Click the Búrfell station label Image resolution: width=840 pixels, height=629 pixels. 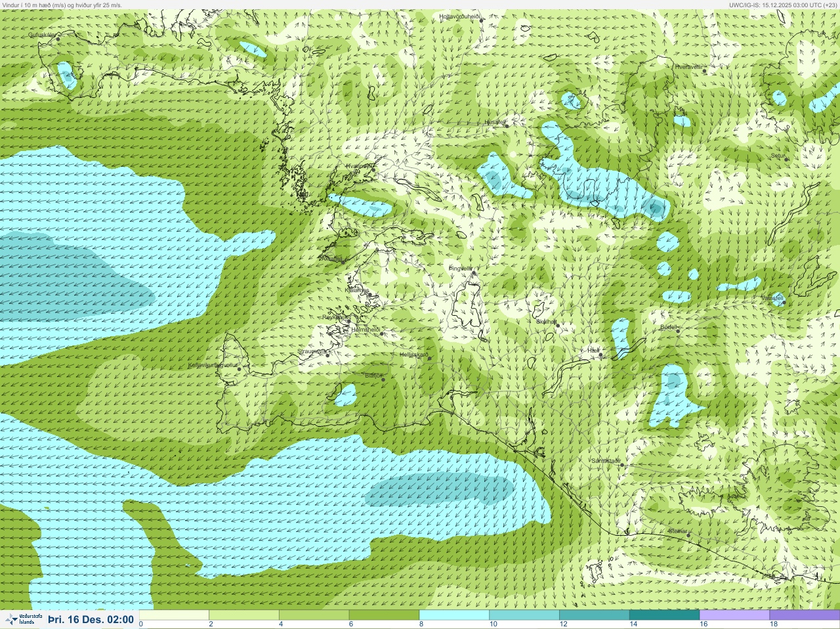[669, 327]
